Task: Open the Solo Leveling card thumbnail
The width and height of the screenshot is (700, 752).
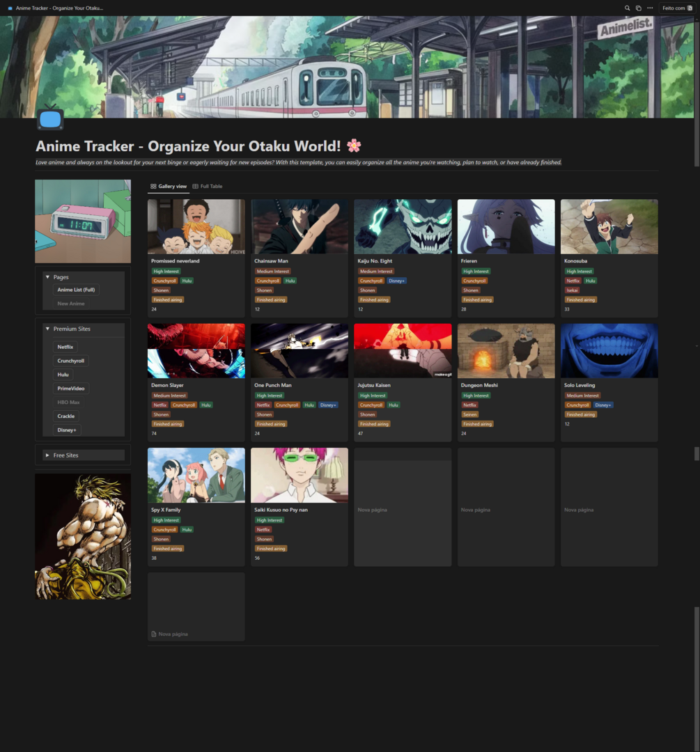Action: point(609,351)
